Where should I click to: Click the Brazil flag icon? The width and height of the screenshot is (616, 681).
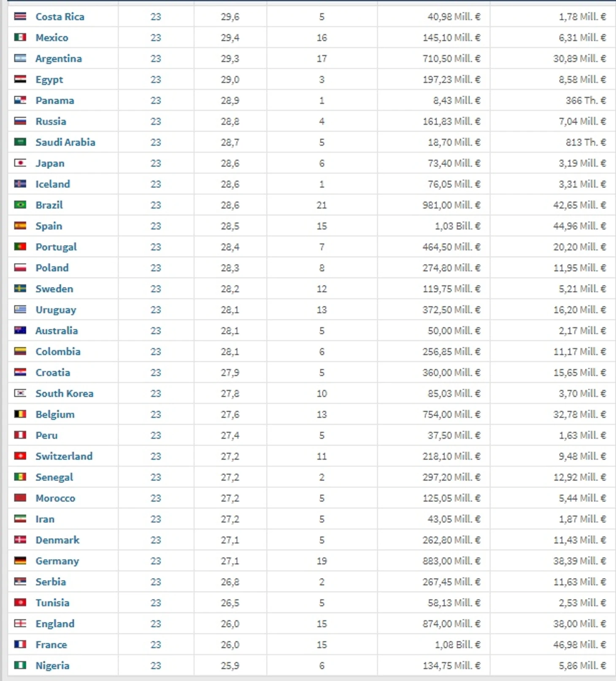pyautogui.click(x=20, y=205)
